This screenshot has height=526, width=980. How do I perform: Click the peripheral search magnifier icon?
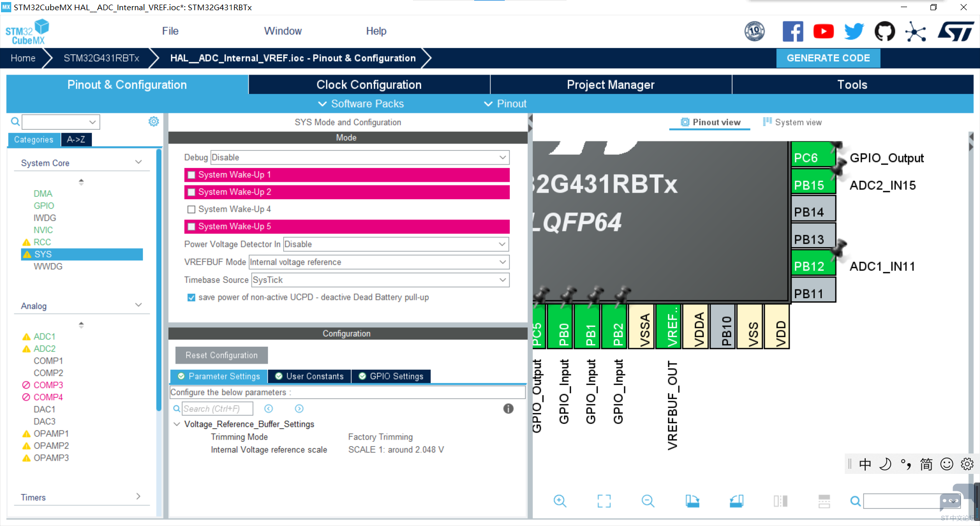pos(15,122)
